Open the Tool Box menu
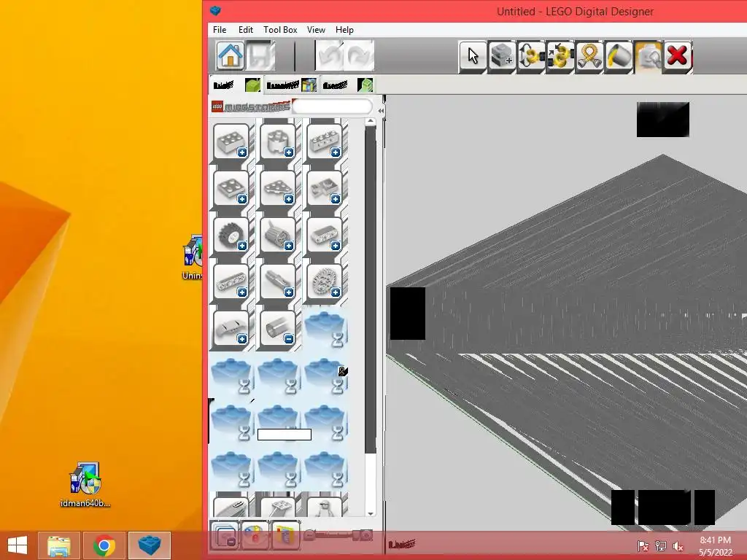 tap(280, 29)
